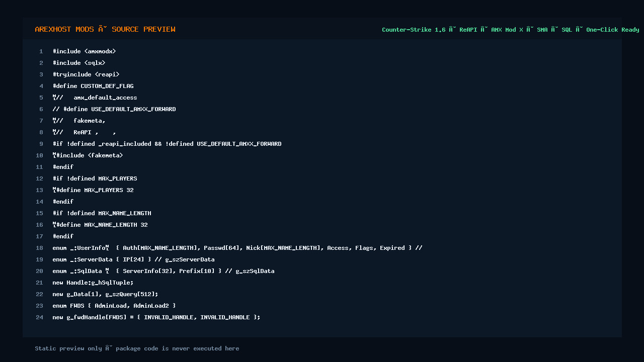Click the "enum _:SqlData" declaration line
644x362 pixels.
164,271
